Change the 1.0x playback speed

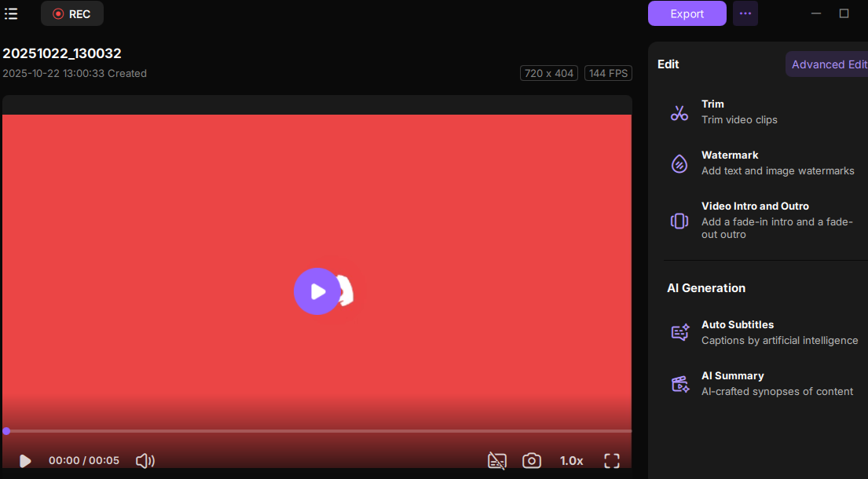[571, 461]
